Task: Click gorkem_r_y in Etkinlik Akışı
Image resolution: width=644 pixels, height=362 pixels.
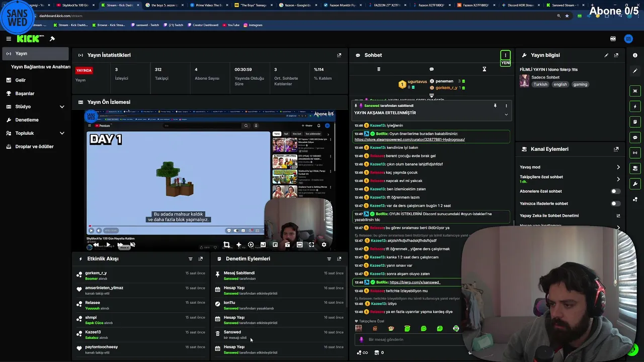Action: pos(96,273)
